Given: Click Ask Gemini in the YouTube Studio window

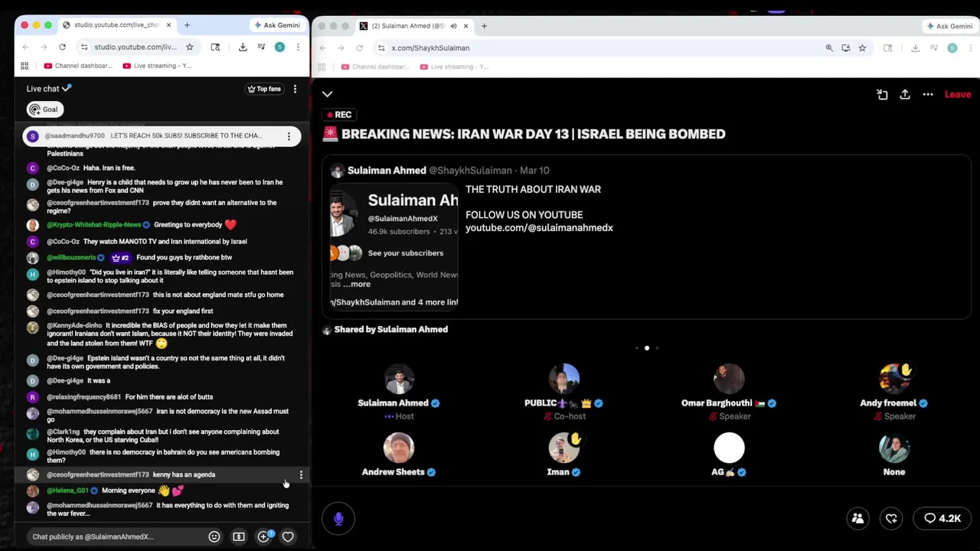Looking at the screenshot, I should click(277, 25).
